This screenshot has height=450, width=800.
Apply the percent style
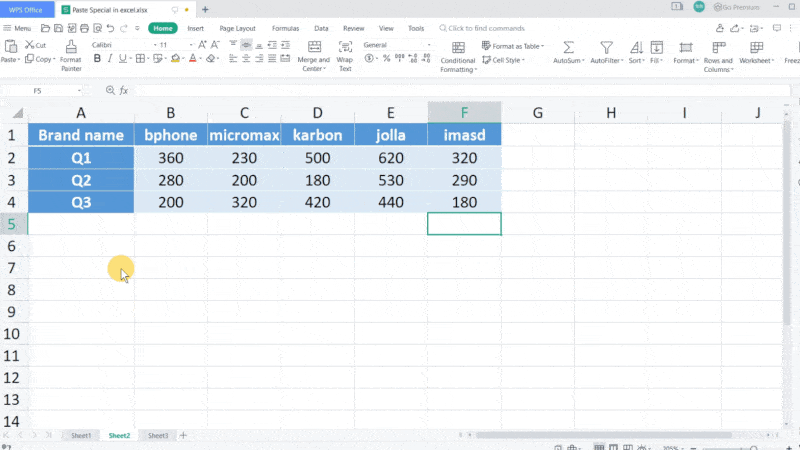(387, 59)
